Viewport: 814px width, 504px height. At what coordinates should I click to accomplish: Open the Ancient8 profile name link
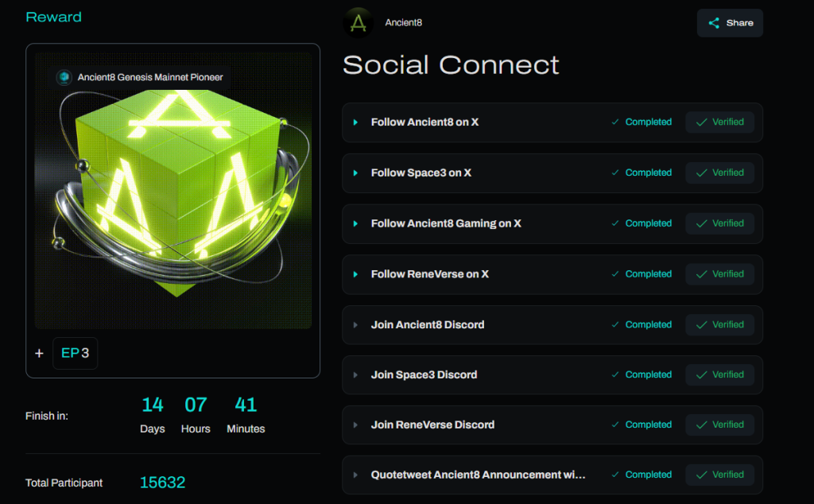(403, 23)
